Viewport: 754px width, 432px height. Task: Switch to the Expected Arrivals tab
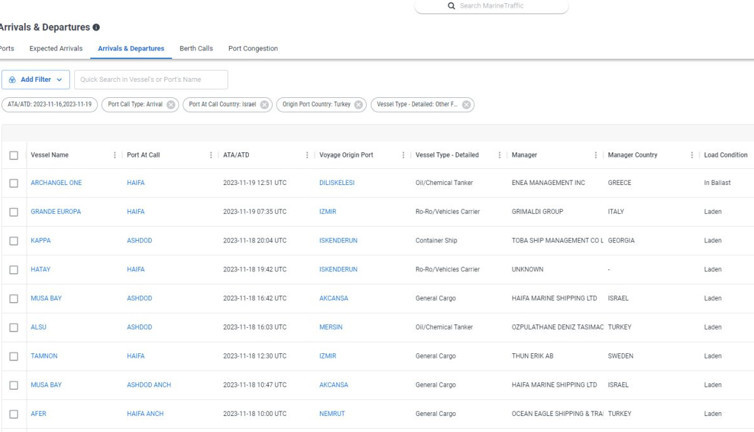[56, 48]
